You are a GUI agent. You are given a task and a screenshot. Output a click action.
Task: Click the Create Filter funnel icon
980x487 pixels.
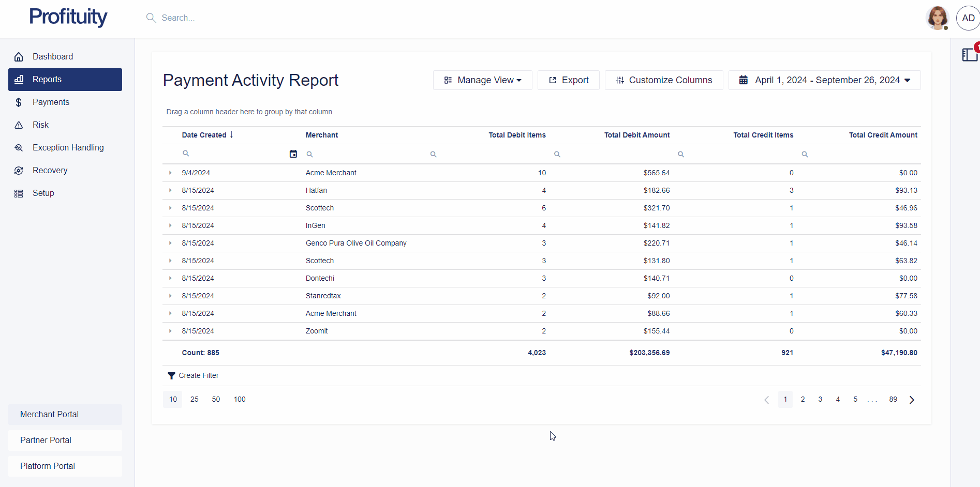pos(171,376)
